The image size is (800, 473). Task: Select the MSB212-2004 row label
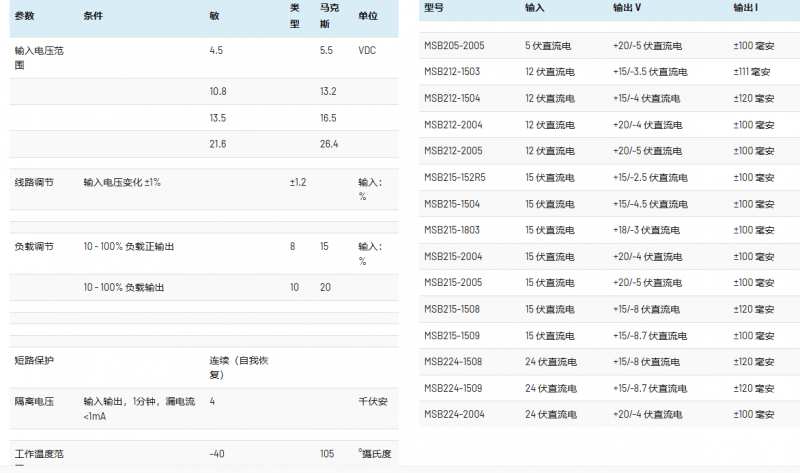453,125
